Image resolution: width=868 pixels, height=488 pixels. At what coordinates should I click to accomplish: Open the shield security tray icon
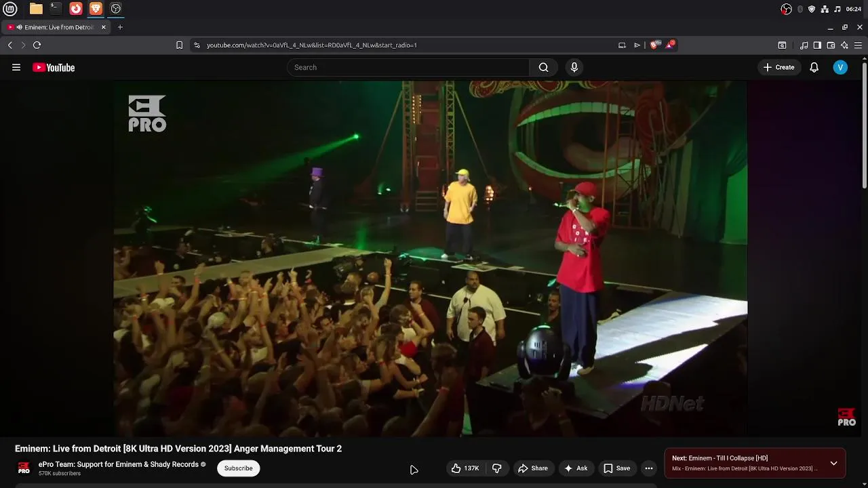coord(812,9)
